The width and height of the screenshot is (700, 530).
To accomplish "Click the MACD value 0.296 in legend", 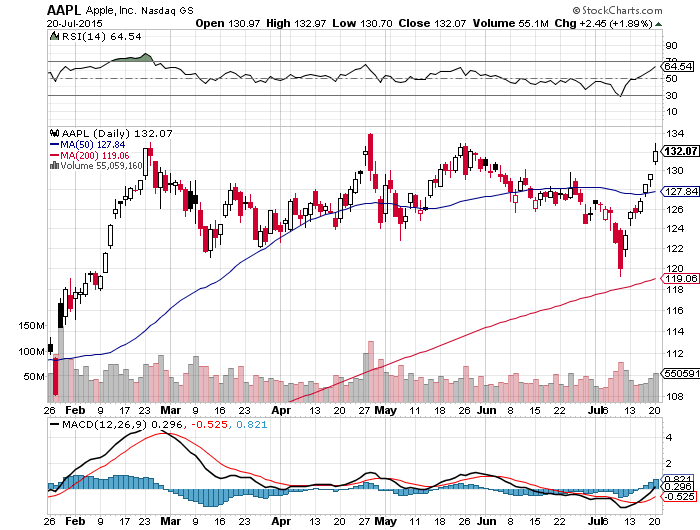I will (167, 425).
